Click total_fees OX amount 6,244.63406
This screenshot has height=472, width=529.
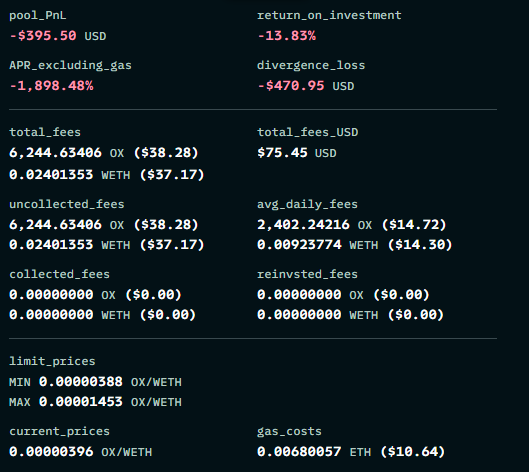point(55,153)
